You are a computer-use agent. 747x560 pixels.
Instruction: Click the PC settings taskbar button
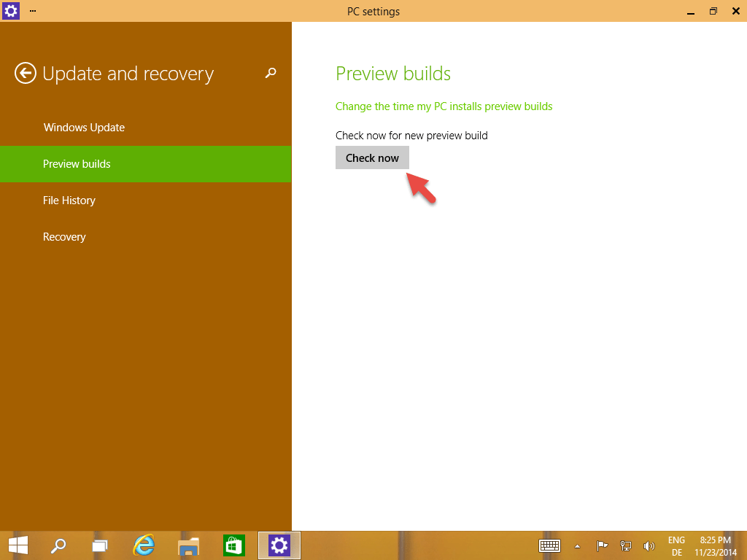(x=279, y=545)
